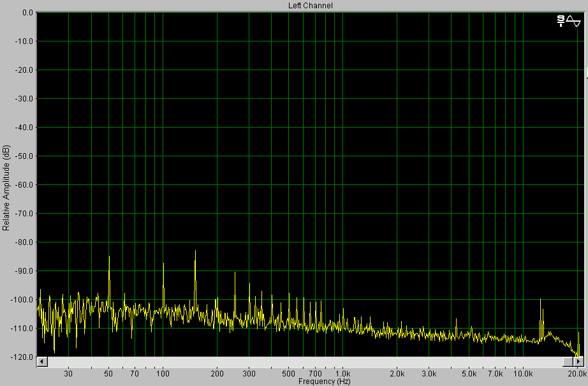Click the 'Frequency (Hz)' axis label
Image resolution: width=588 pixels, height=386 pixels.
point(325,382)
